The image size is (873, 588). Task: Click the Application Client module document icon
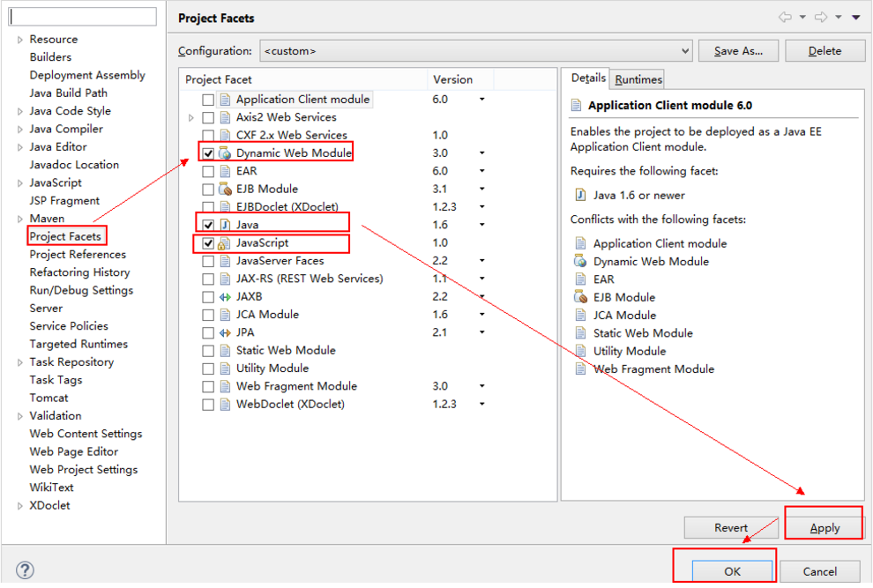[x=225, y=100]
